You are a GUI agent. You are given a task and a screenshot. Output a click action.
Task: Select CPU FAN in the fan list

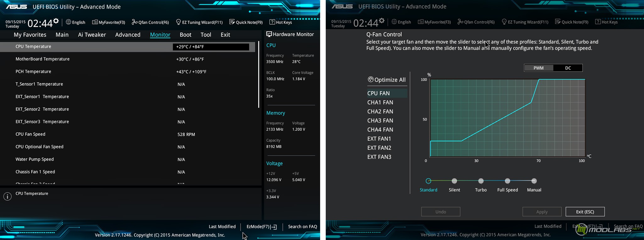coord(387,93)
